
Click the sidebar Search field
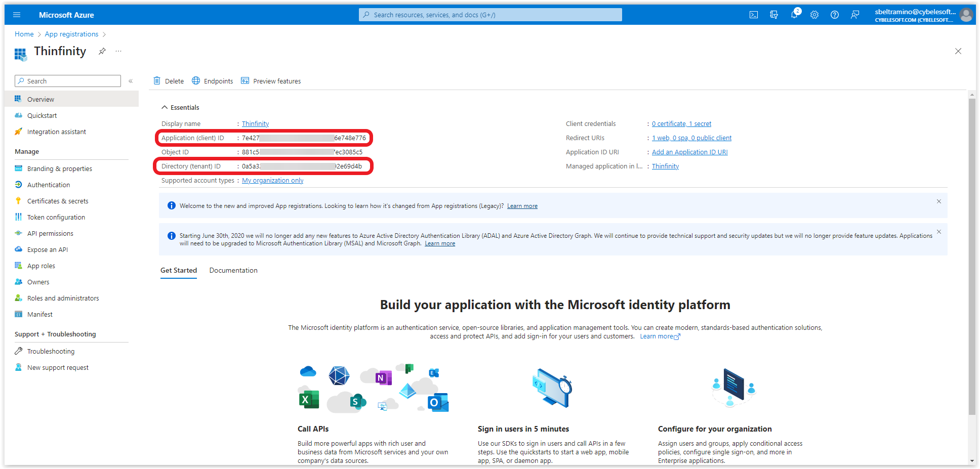pos(68,81)
